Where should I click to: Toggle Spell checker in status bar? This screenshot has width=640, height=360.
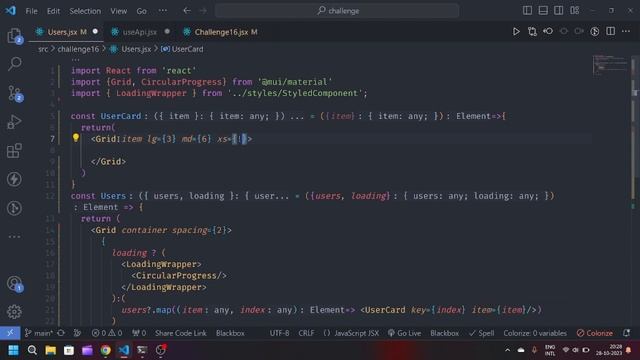[x=482, y=333]
